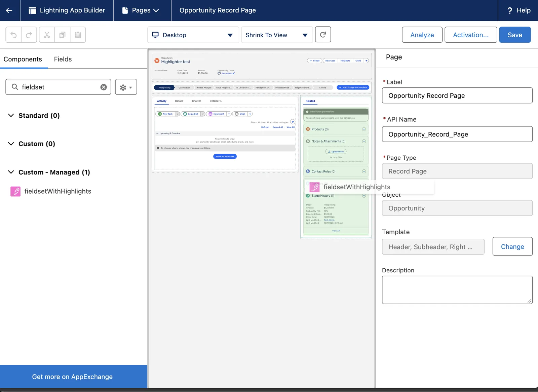Click the paste clipboard icon
Image resolution: width=538 pixels, height=392 pixels.
pos(78,35)
